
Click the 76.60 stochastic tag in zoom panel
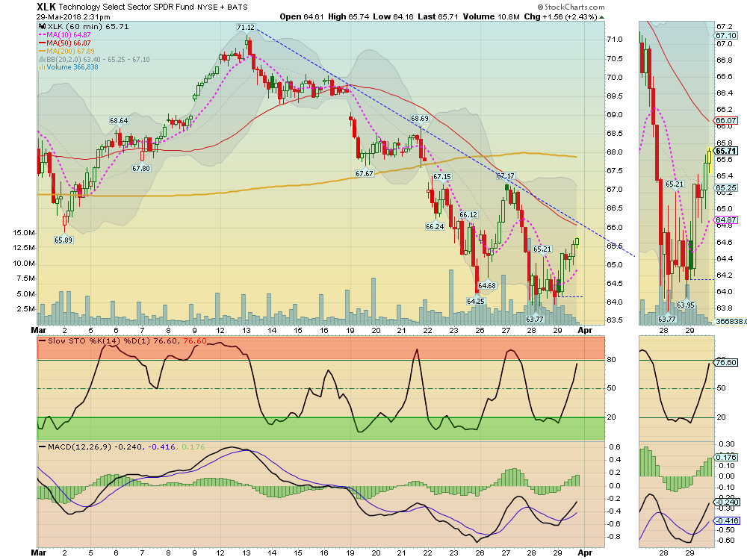[x=726, y=362]
